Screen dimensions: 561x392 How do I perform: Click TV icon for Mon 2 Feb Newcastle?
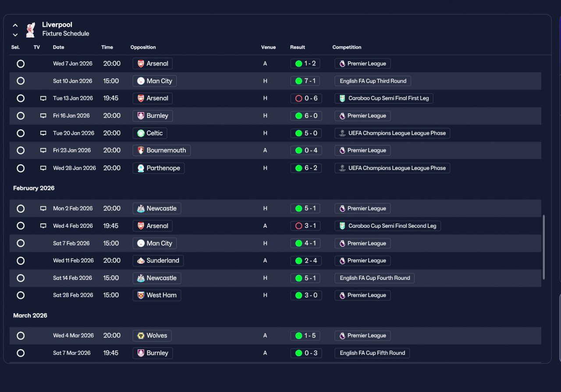pos(43,208)
